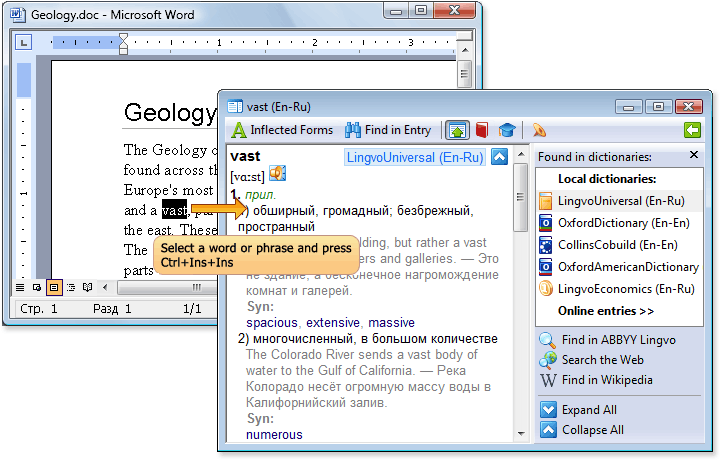Click Word vertical scrollbar thumb
Viewport: 723px width, 461px height.
[x=464, y=73]
